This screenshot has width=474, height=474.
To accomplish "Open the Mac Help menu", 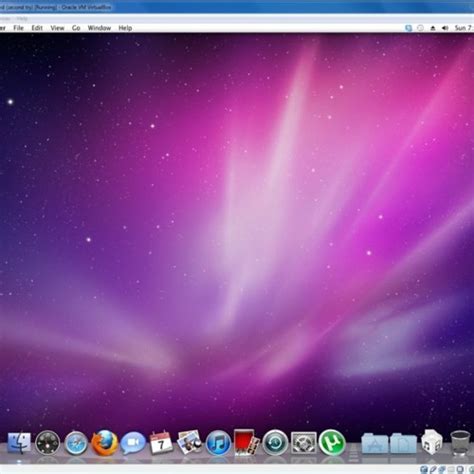I will (x=125, y=28).
